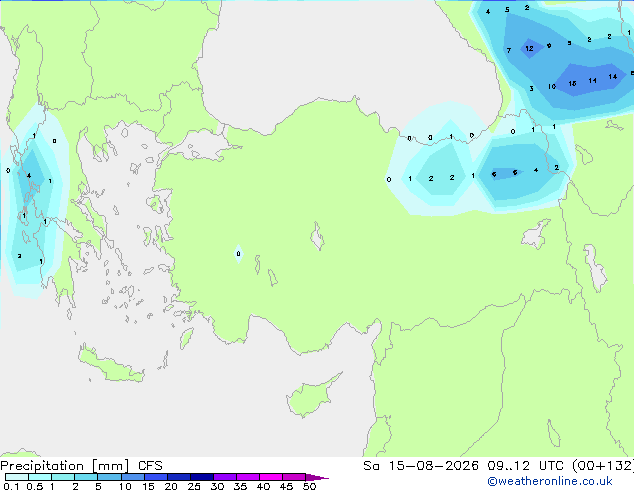This screenshot has width=634, height=490.
Task: Click the "Precipitation [mm] CFS" title text
Action: point(81,466)
